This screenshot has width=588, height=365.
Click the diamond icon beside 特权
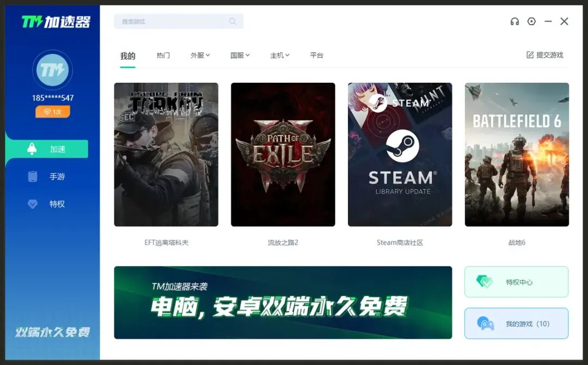pyautogui.click(x=33, y=204)
